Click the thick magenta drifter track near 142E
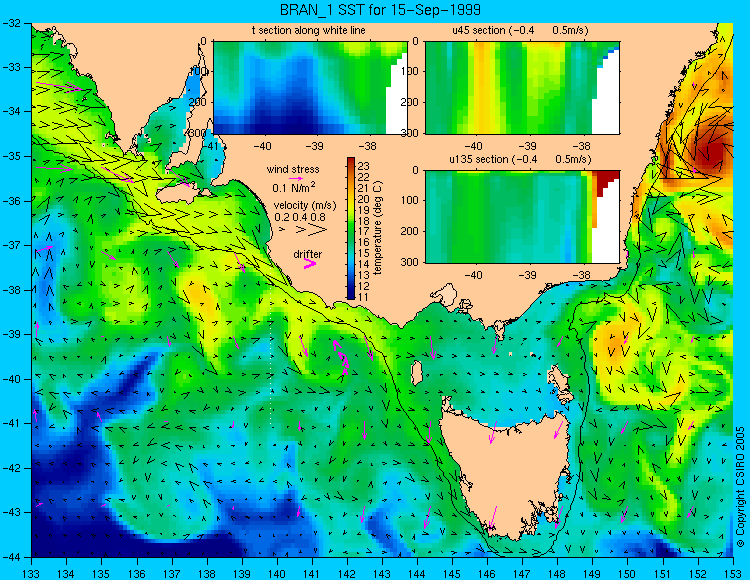The image size is (750, 580). (341, 356)
